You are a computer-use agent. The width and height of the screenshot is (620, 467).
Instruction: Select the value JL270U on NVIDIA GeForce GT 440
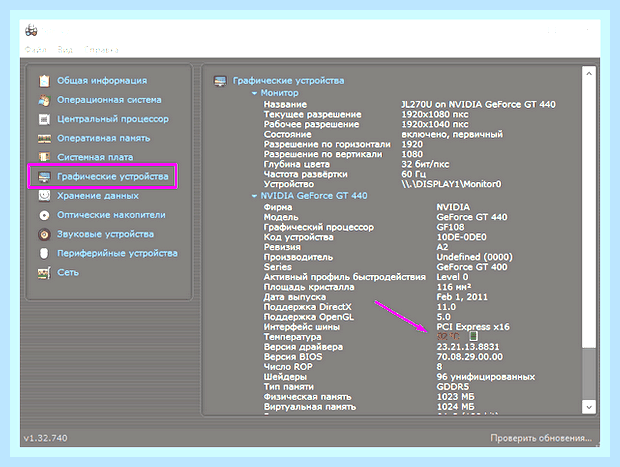[x=478, y=104]
